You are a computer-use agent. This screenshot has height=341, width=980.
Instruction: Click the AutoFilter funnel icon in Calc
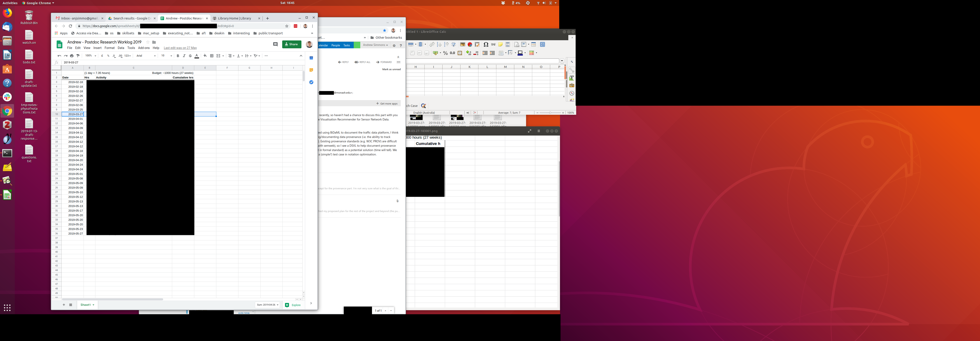pyautogui.click(x=453, y=44)
